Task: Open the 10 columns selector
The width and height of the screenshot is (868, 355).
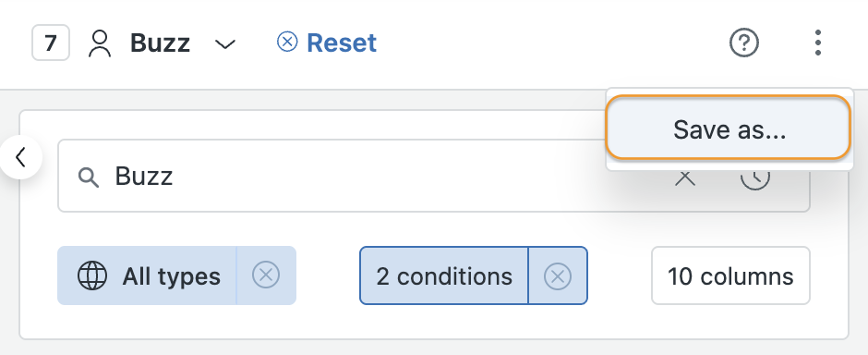Action: click(x=730, y=275)
